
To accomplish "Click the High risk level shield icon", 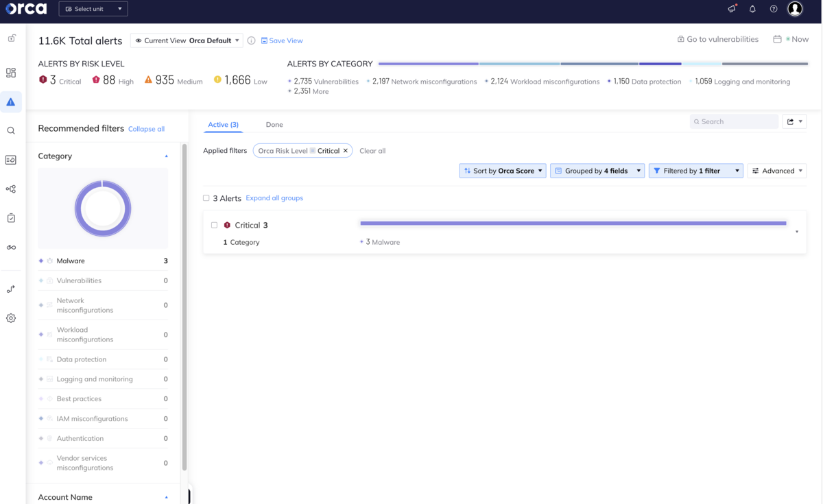I will coord(96,80).
